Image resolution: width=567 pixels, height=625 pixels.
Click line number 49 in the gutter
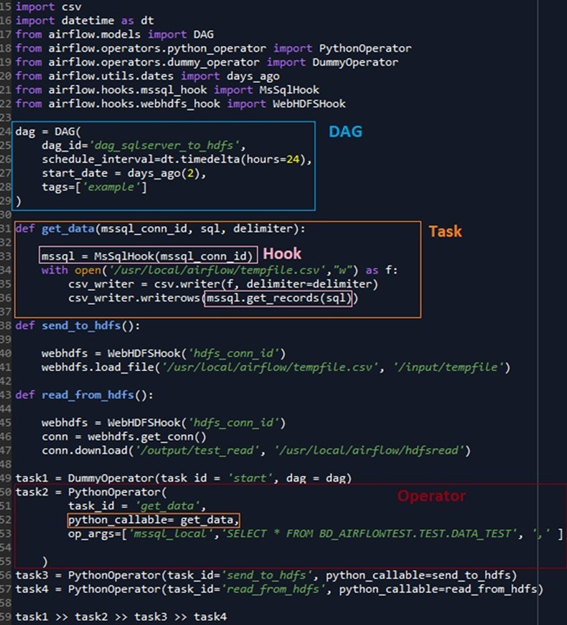tap(6, 478)
